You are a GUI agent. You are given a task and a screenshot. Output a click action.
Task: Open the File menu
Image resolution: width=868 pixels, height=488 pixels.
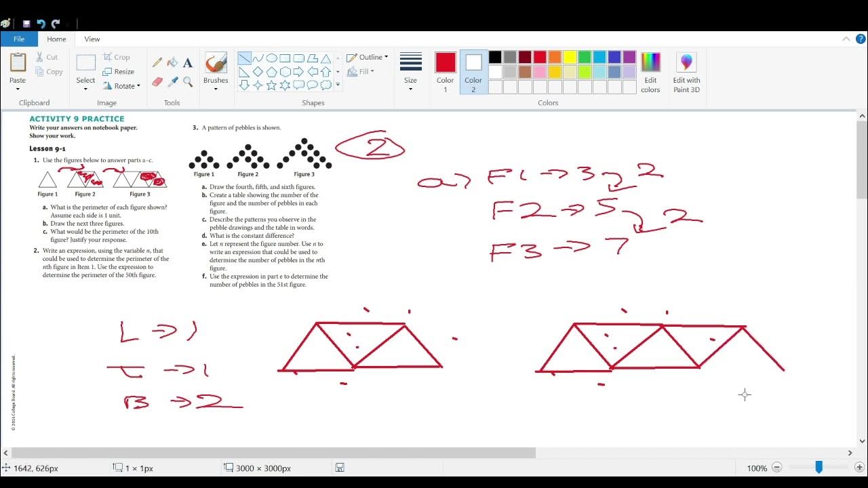coord(19,39)
